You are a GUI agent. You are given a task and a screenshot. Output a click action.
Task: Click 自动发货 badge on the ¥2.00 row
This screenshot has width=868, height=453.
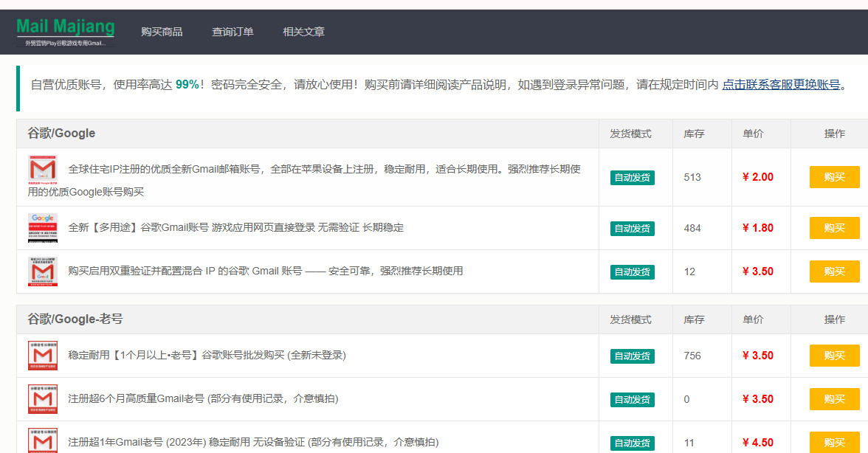tap(632, 178)
